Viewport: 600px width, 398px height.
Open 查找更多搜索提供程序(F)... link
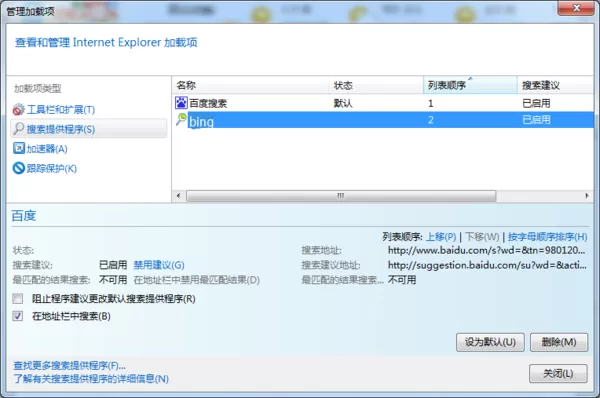pos(69,366)
